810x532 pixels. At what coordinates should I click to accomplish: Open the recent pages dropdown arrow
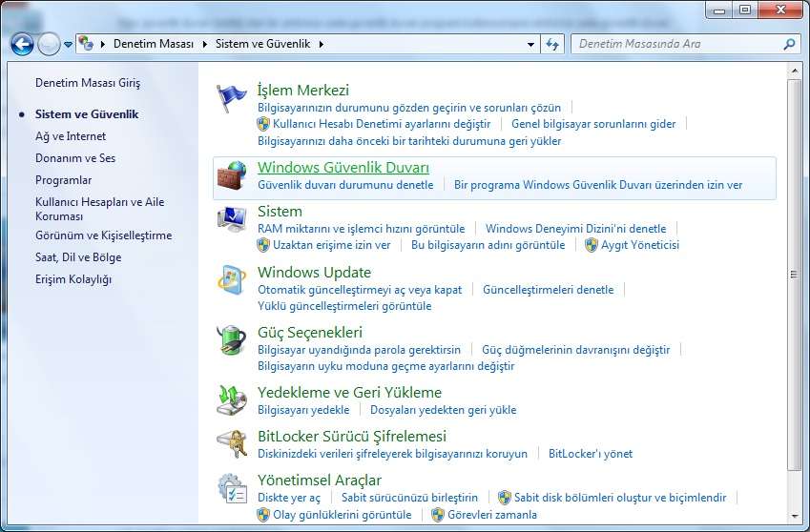pyautogui.click(x=68, y=45)
